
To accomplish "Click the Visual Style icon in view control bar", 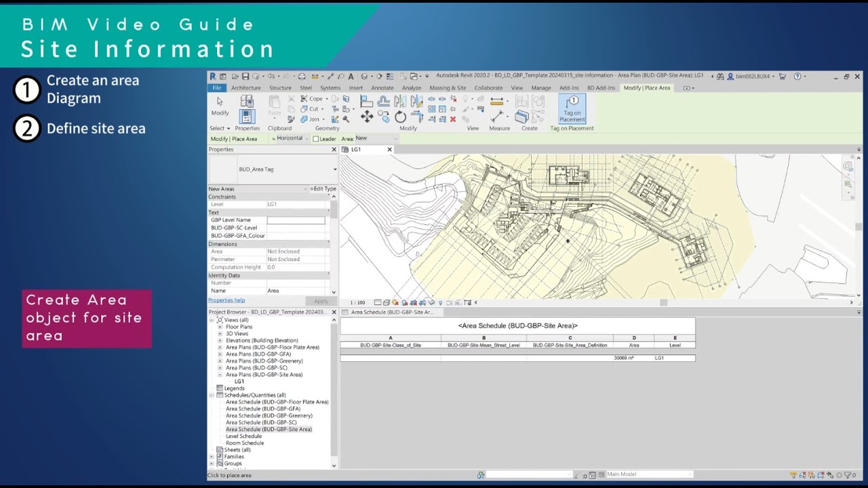I will click(387, 303).
